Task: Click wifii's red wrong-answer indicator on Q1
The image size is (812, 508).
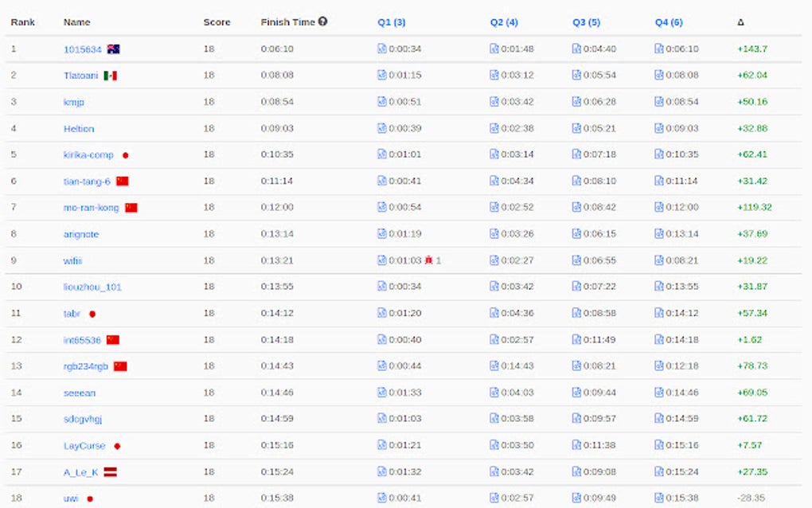Action: tap(428, 260)
